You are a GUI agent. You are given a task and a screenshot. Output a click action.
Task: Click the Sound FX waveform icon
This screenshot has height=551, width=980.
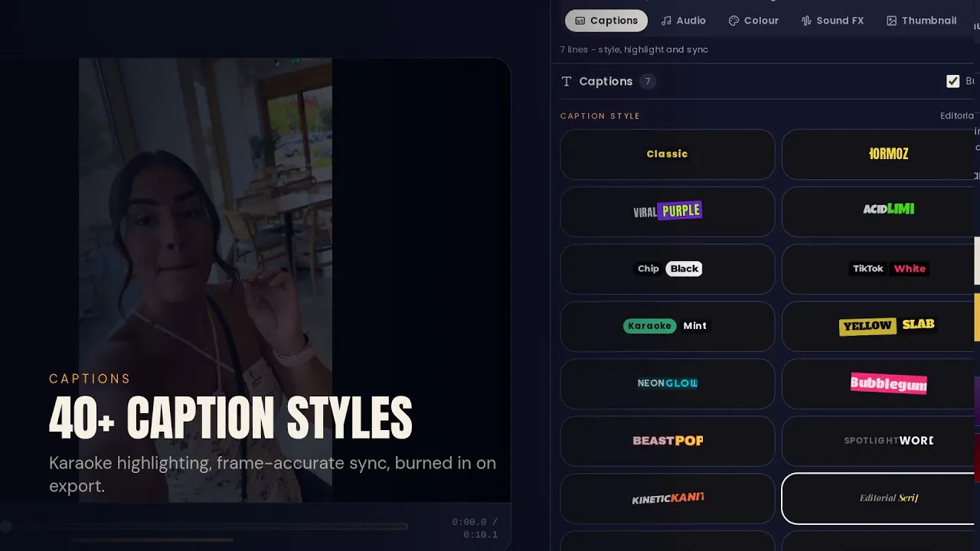point(806,21)
